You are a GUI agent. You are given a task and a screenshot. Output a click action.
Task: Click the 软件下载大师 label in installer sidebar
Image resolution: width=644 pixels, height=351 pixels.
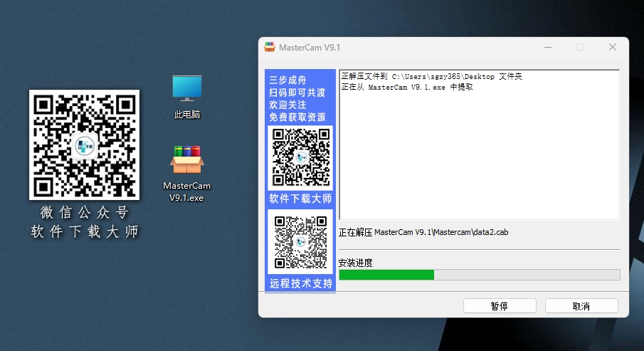point(300,199)
